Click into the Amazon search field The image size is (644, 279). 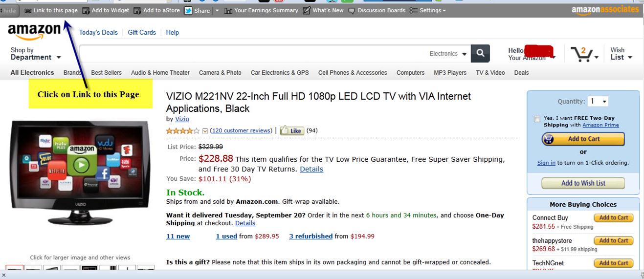click(x=254, y=54)
